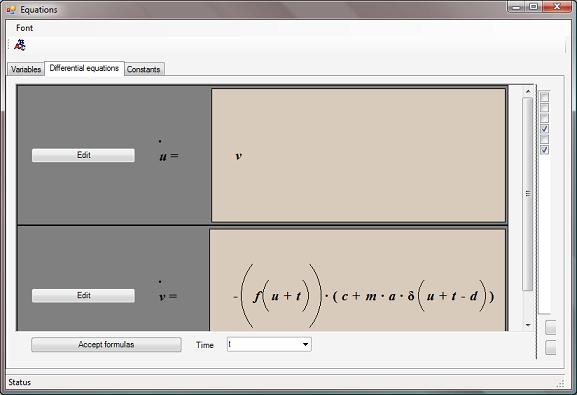The image size is (577, 395).
Task: Toggle the first checkbox in right column
Action: coord(545,97)
